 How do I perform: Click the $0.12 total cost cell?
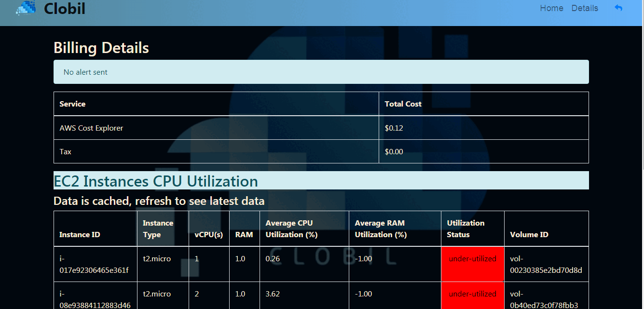[394, 128]
